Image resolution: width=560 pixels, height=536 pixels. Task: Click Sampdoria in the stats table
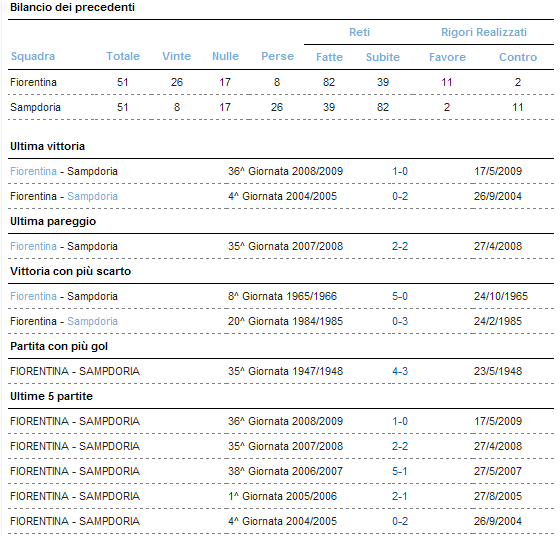(35, 107)
